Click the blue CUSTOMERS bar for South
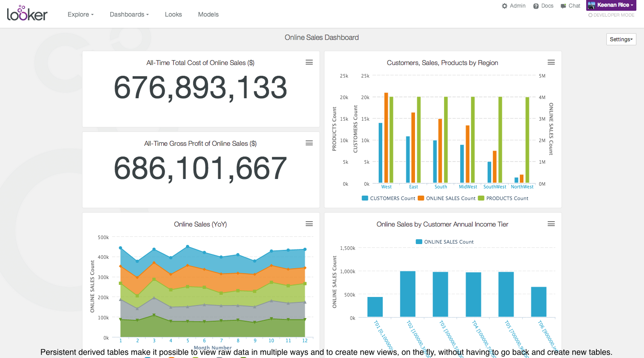 click(435, 162)
